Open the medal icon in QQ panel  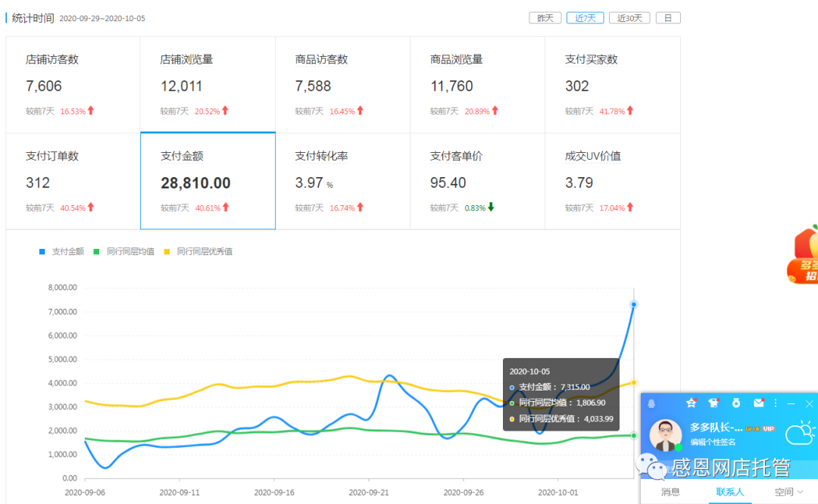pos(736,403)
